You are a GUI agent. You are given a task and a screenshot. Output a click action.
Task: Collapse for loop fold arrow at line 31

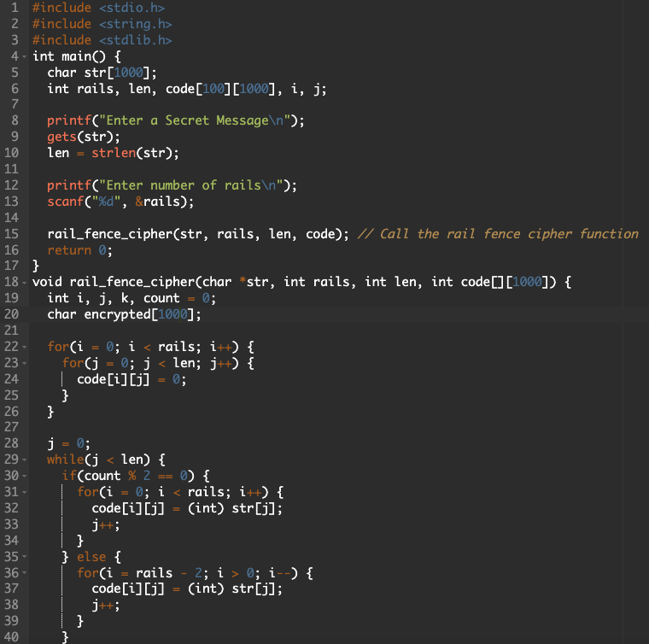24,492
